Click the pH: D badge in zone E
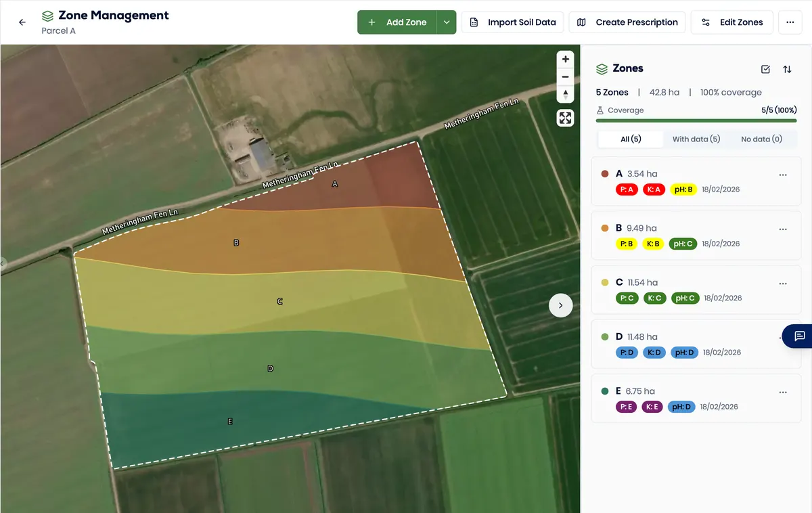Viewport: 812px width, 513px height. point(681,407)
